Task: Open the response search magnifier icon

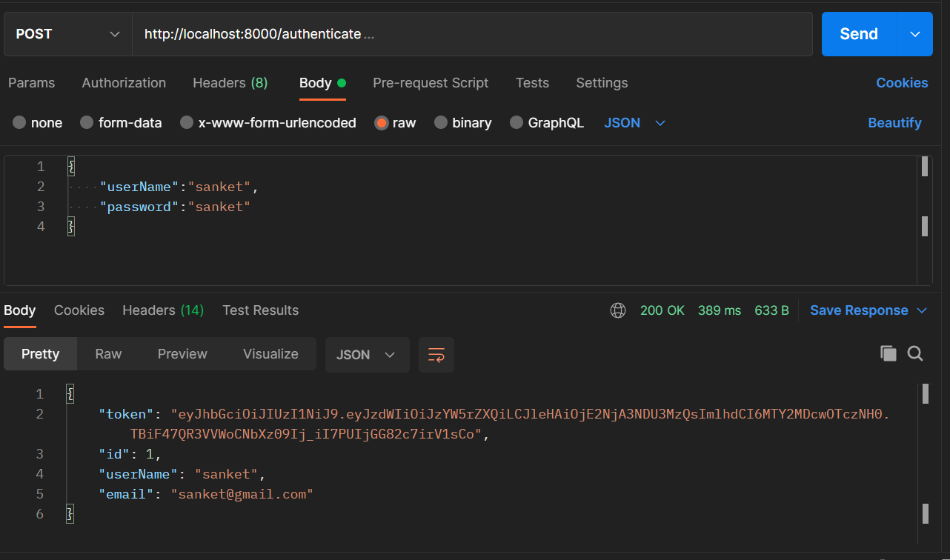Action: click(915, 353)
